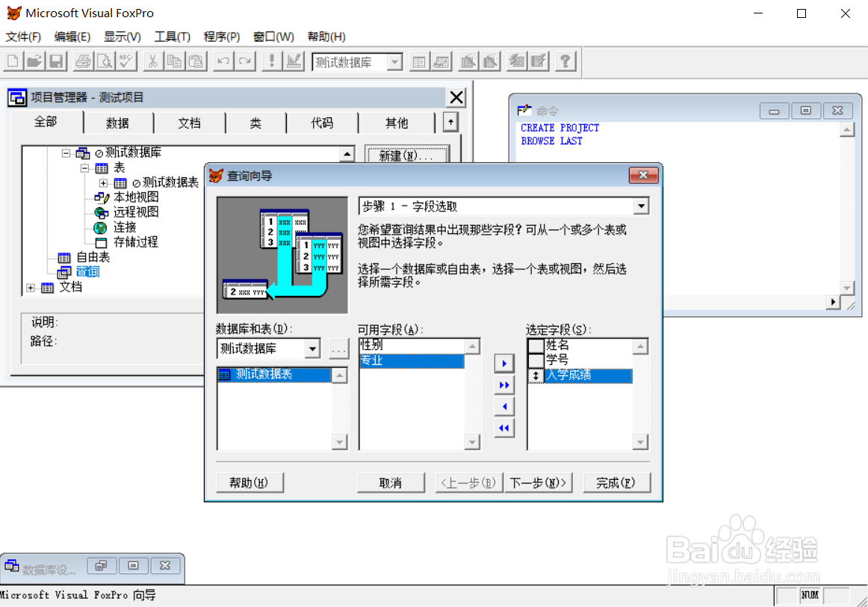Click the 下一步(N)> button
The image size is (868, 607).
538,483
